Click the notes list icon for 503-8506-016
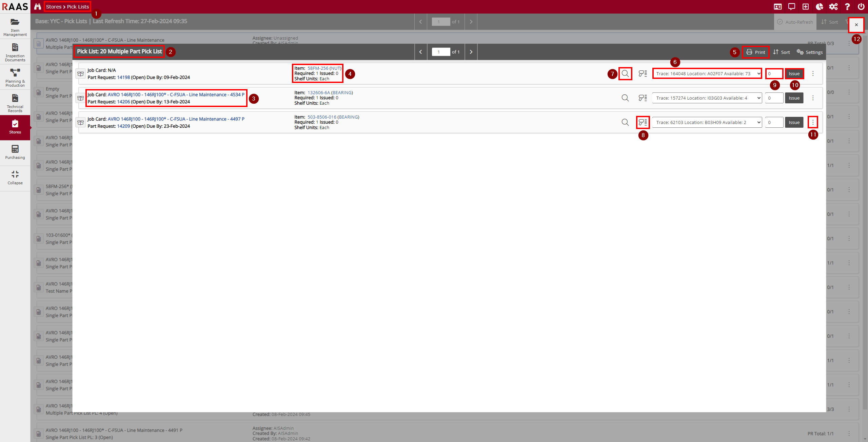Viewport: 868px width, 442px height. pyautogui.click(x=643, y=122)
